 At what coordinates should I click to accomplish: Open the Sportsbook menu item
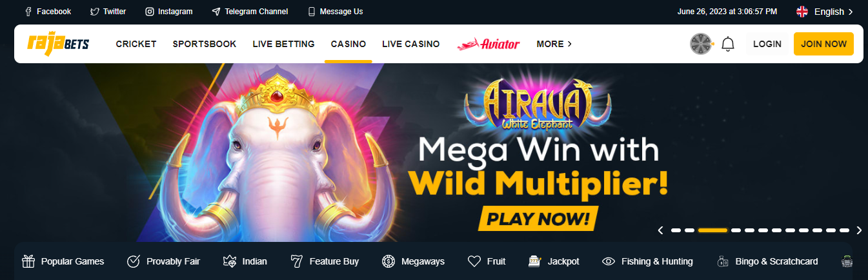tap(205, 44)
